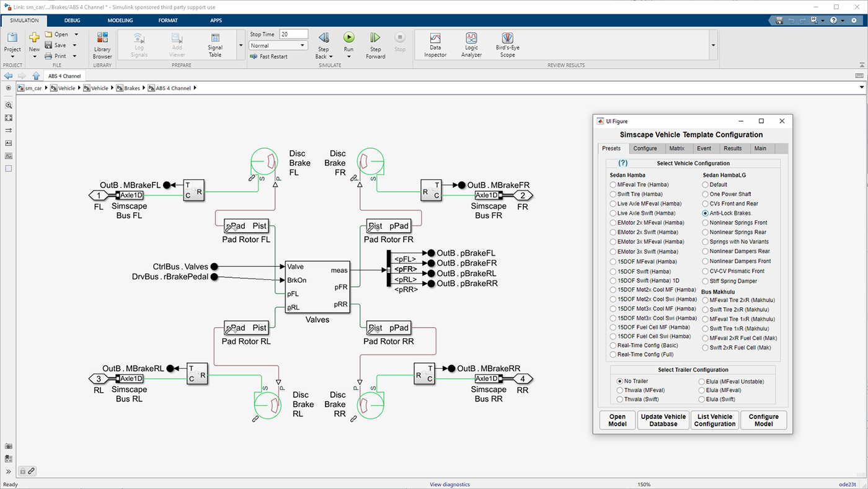Click the Step Back icon
The height and width of the screenshot is (489, 868).
323,39
